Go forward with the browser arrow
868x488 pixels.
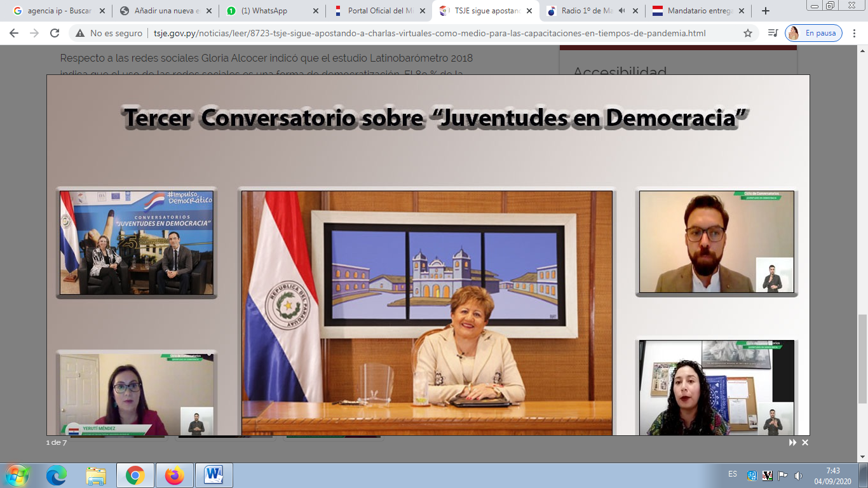pos(34,33)
